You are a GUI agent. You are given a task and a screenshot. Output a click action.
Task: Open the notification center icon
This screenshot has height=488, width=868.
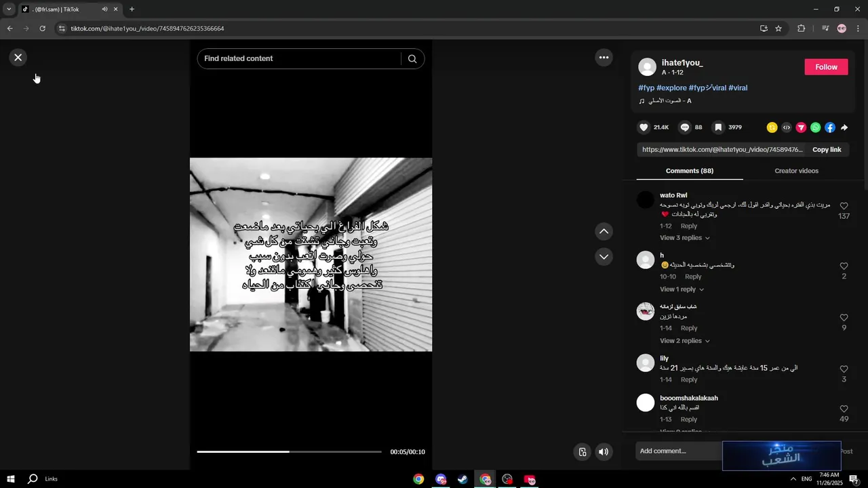(854, 479)
